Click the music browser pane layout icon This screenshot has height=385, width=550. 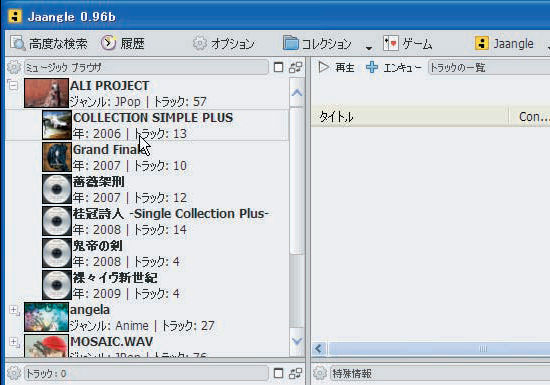click(x=295, y=67)
